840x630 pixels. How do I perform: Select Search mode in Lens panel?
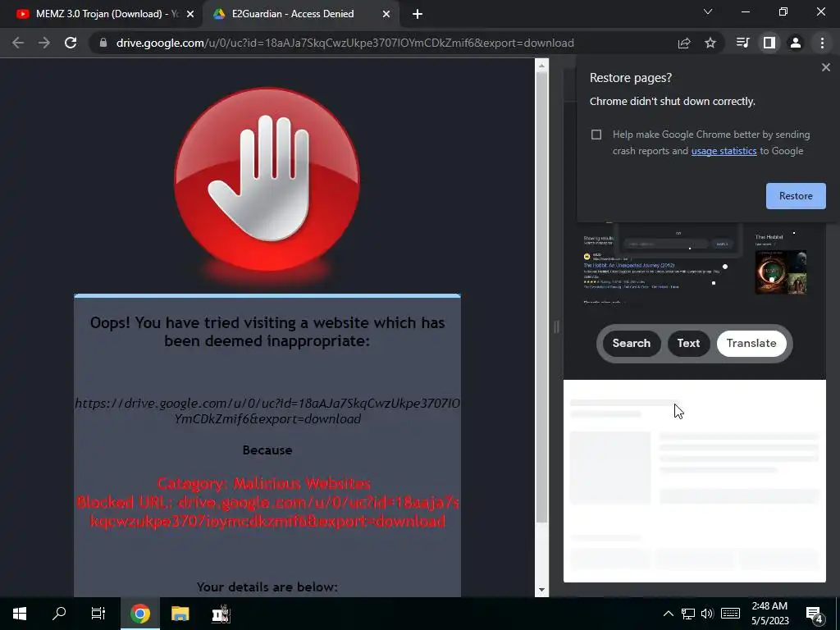pyautogui.click(x=631, y=344)
